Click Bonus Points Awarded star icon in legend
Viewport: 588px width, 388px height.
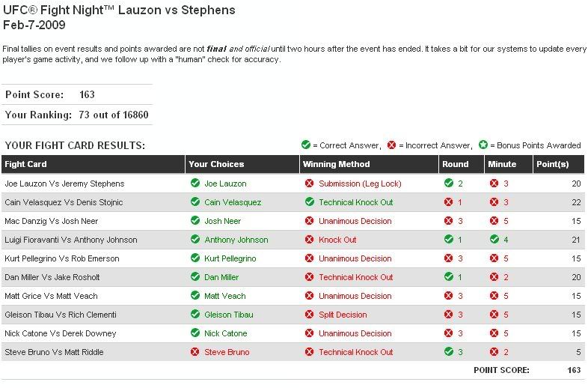pos(483,145)
